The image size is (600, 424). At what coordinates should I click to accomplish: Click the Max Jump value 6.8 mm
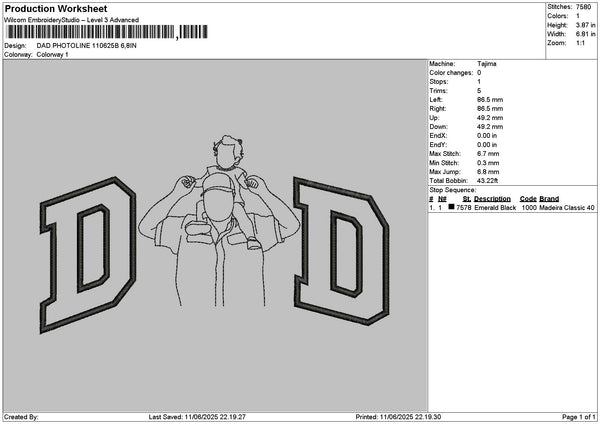[488, 172]
